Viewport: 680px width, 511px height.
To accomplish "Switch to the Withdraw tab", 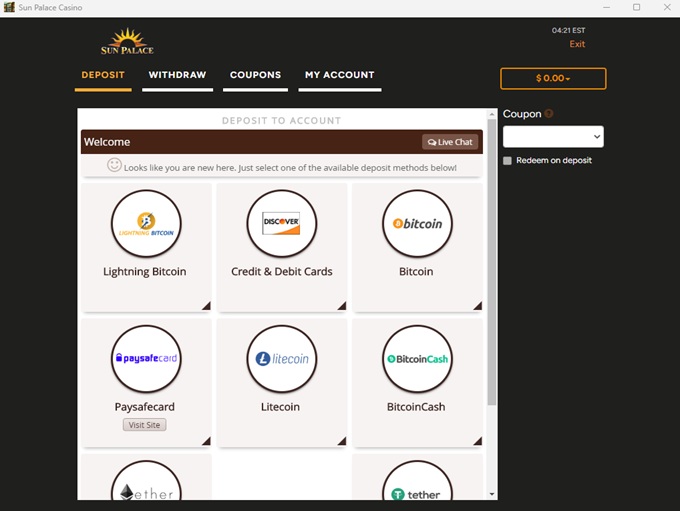I will coord(177,75).
